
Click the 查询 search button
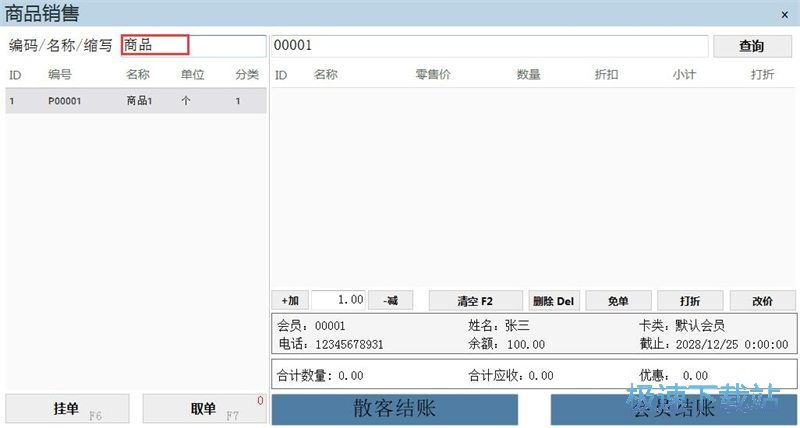[x=752, y=46]
